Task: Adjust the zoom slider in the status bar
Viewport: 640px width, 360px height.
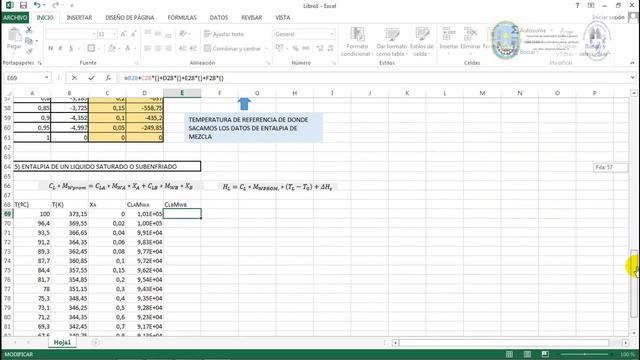Action: click(584, 354)
